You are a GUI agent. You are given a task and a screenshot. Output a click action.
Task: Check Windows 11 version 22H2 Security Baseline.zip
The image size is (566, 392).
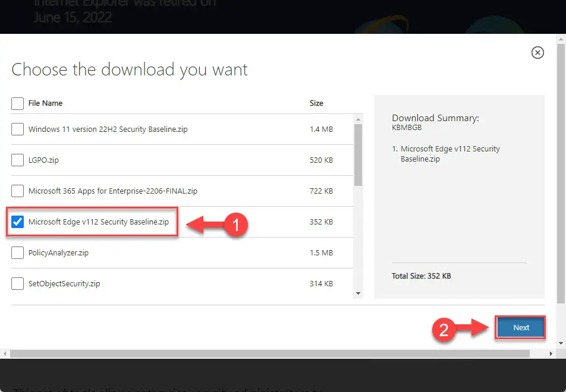[x=17, y=129]
